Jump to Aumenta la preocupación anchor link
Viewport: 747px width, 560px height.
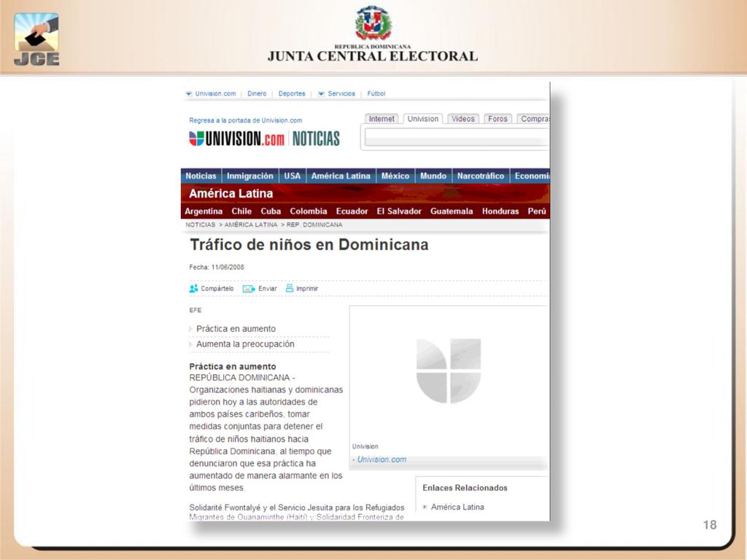245,344
